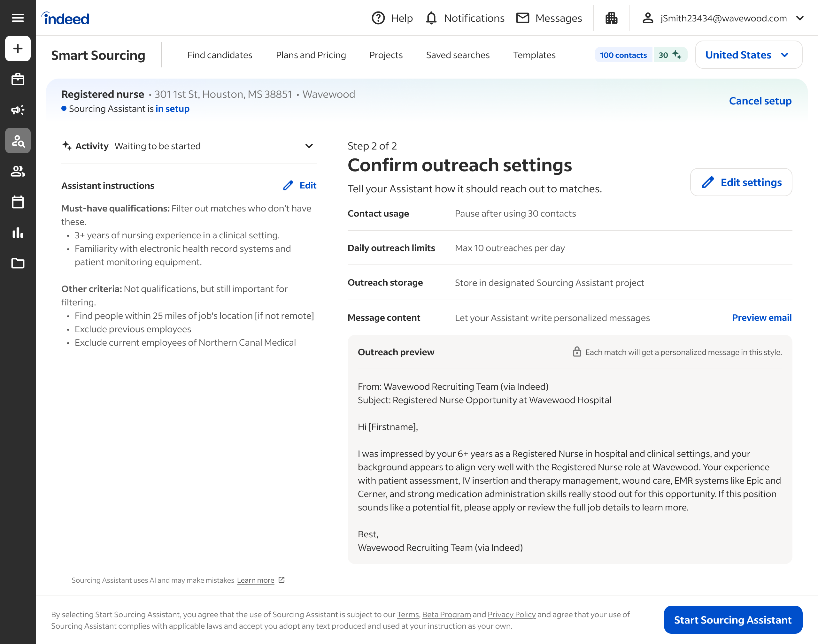Click 'Pause after using 30 contacts' value
818x644 pixels.
click(515, 213)
